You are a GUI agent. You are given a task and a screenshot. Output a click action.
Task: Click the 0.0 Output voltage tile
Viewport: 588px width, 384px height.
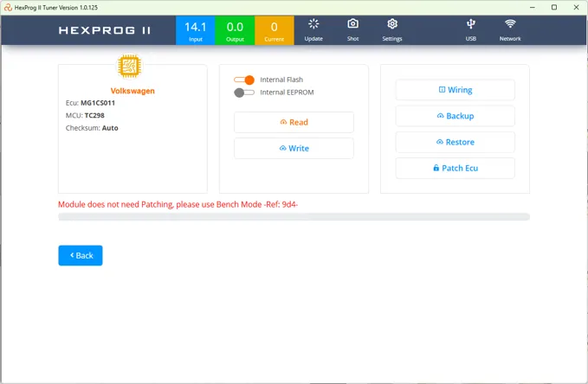235,30
